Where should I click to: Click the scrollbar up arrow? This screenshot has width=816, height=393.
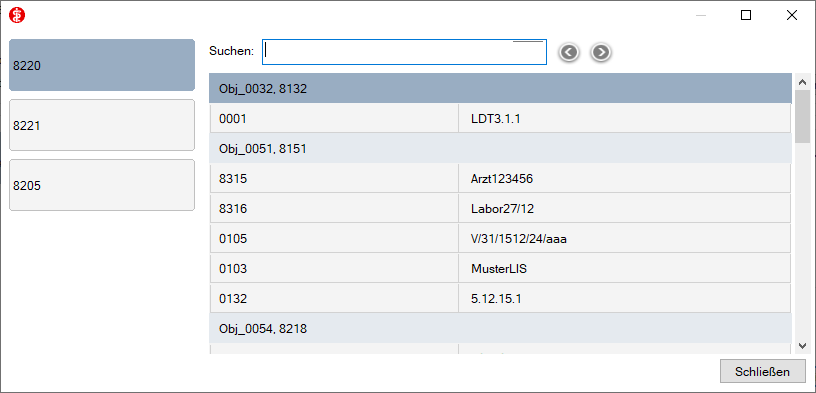coord(801,82)
